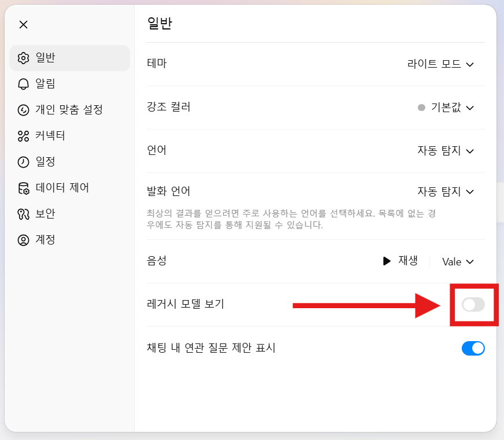Image resolution: width=504 pixels, height=440 pixels.
Task: Click the 데이터 제어 database icon
Action: click(x=24, y=188)
